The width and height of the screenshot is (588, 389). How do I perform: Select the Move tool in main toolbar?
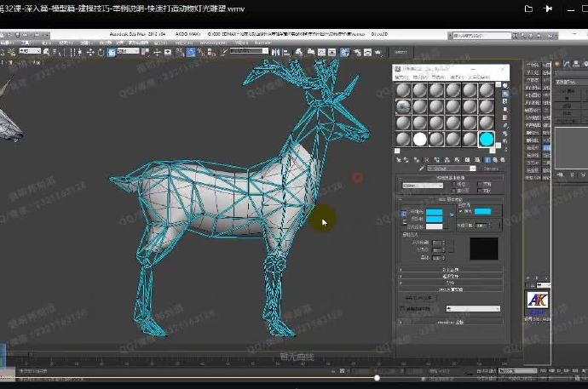90,53
